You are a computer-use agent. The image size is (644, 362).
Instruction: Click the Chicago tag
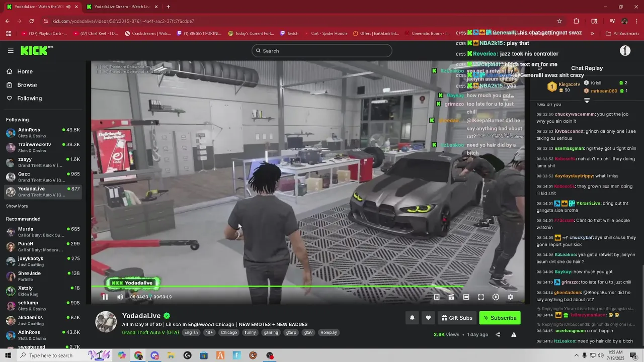(x=228, y=332)
